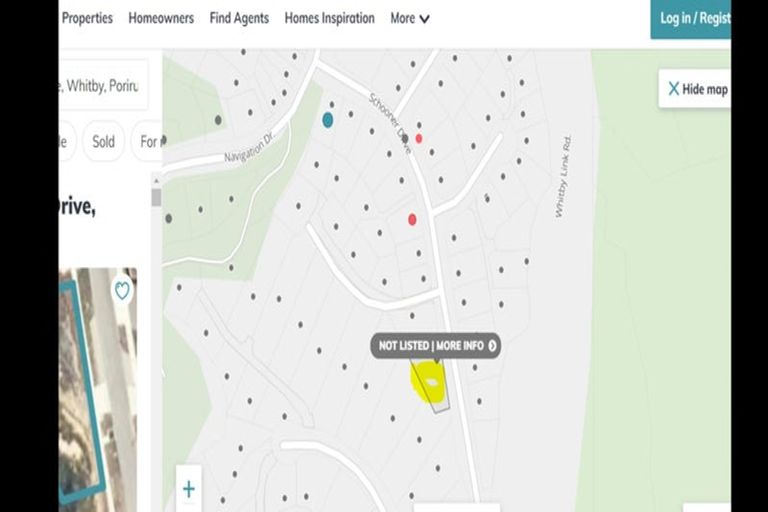This screenshot has height=512, width=768.
Task: Go to Homes Inspiration page
Action: pos(329,18)
